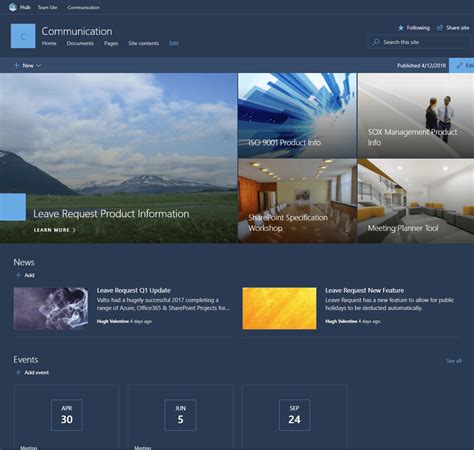Open the SEP 24 event card
The image size is (474, 450).
[294, 417]
